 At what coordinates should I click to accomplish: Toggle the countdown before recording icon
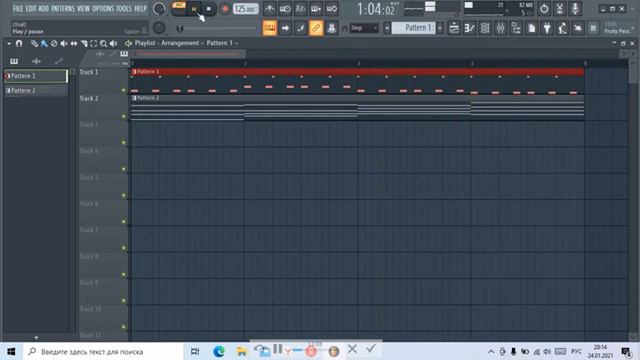pyautogui.click(x=300, y=9)
